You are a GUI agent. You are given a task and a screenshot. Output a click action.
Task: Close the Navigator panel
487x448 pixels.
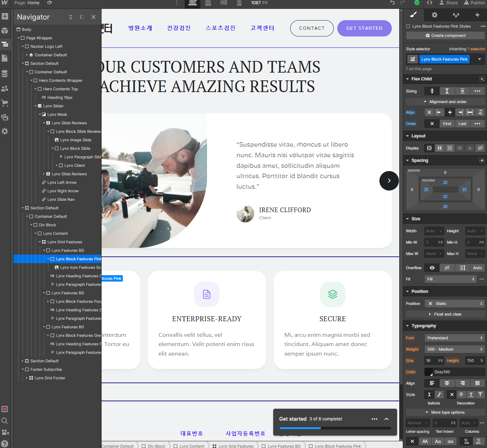click(x=93, y=17)
